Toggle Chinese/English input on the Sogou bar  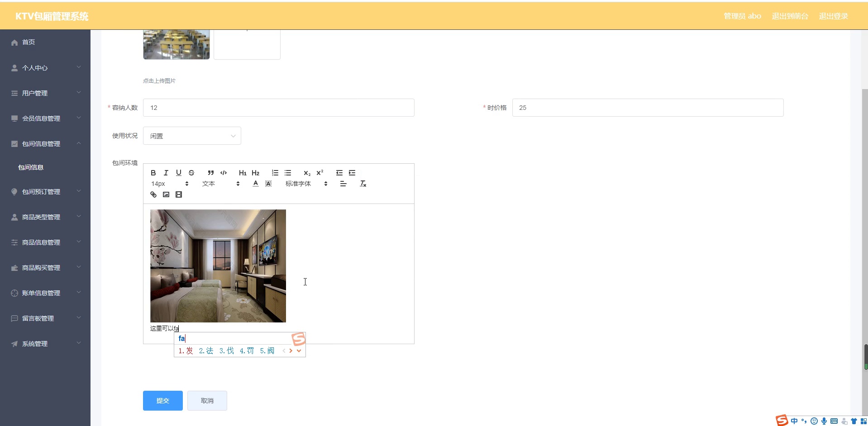tap(795, 421)
